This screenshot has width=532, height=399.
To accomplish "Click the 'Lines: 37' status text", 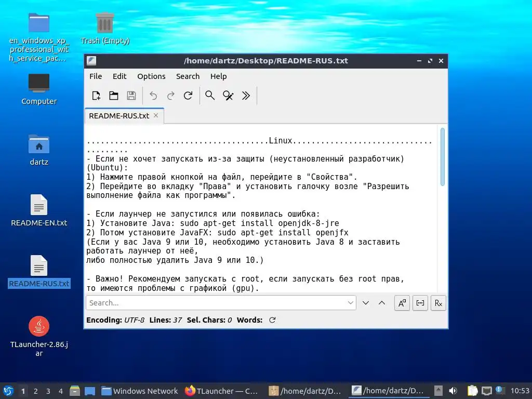I will coord(166,320).
